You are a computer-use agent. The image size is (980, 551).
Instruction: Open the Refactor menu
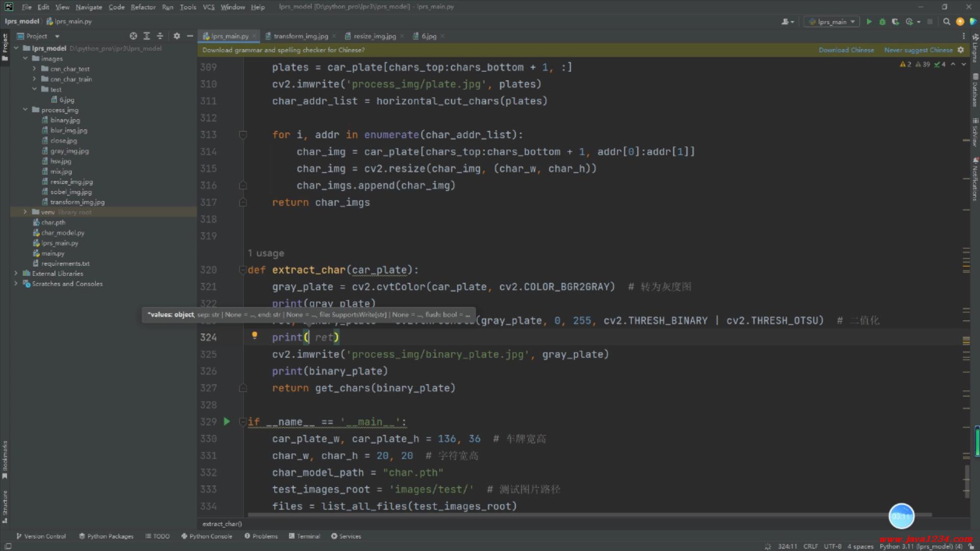(143, 7)
